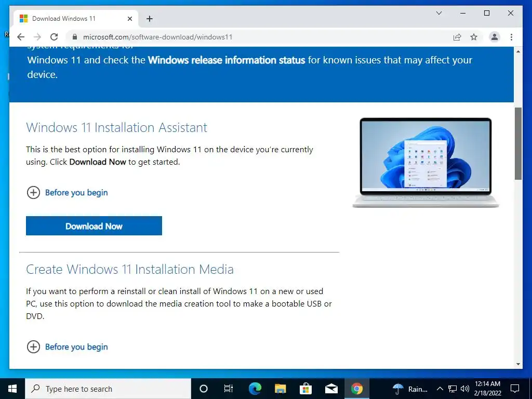Go back to the previous page
The image size is (532, 399).
click(21, 37)
